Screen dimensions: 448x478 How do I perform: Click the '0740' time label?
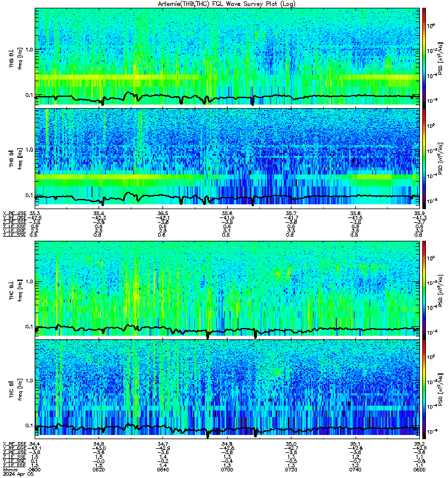pyautogui.click(x=355, y=470)
